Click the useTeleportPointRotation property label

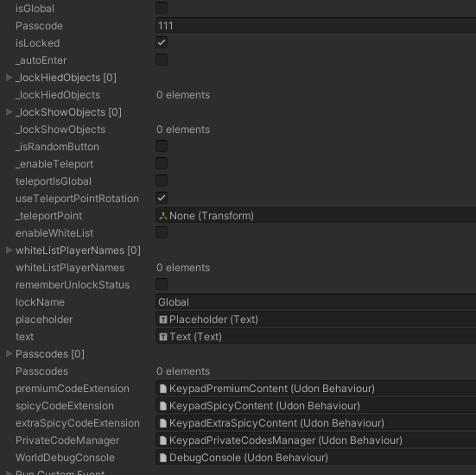tap(77, 199)
